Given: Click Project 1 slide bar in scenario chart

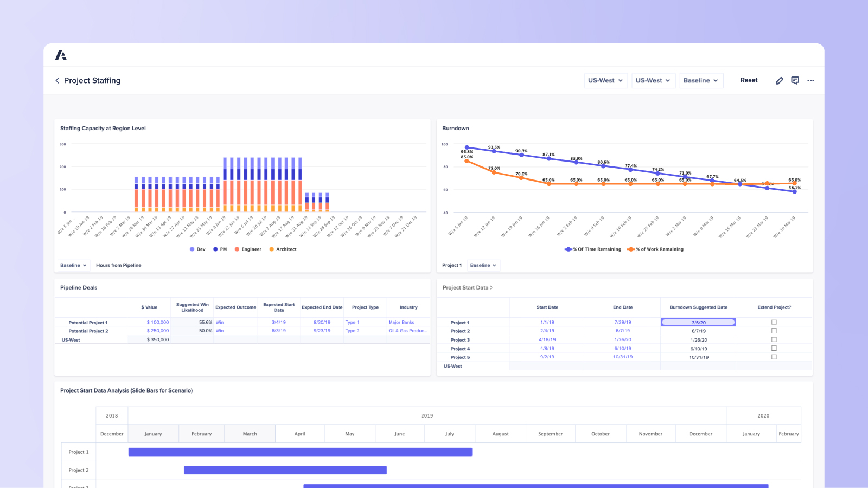Looking at the screenshot, I should pyautogui.click(x=300, y=452).
